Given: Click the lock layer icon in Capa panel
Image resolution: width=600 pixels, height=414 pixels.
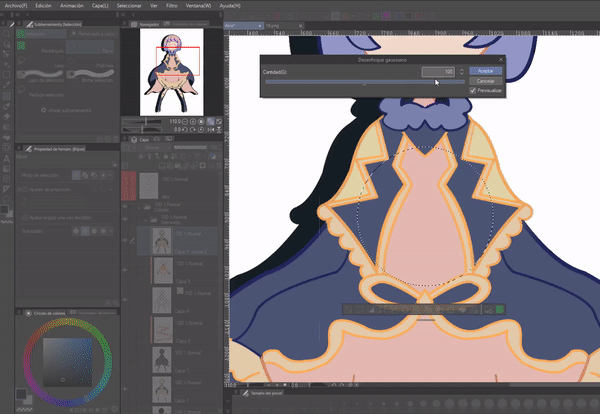Looking at the screenshot, I should coord(166,156).
